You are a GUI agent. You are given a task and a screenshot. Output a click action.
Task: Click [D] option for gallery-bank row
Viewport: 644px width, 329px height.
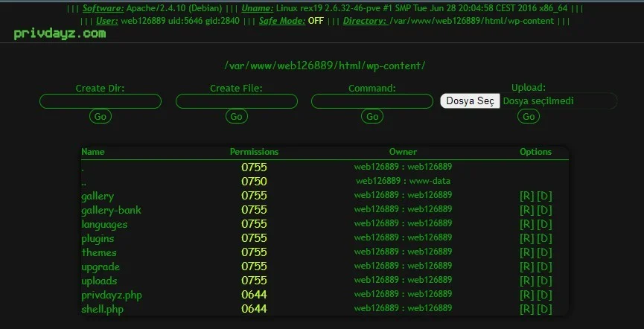[544, 211]
